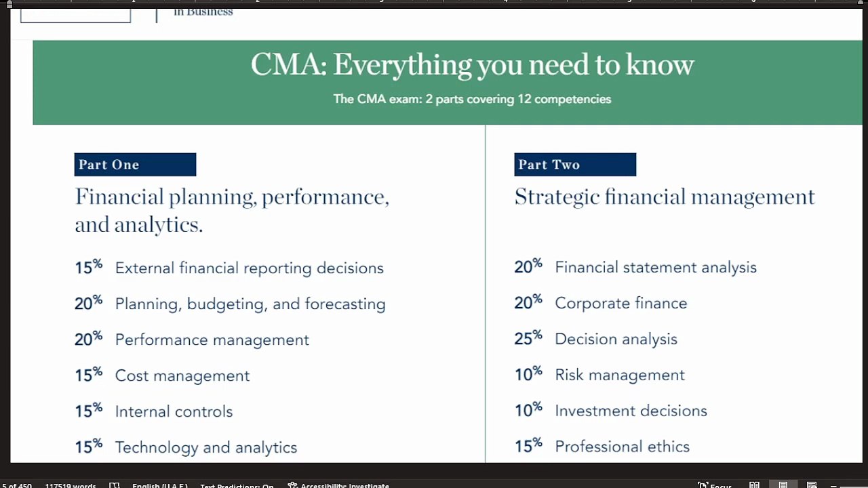Toggle Text Predictions: On status
868x488 pixels.
[237, 485]
